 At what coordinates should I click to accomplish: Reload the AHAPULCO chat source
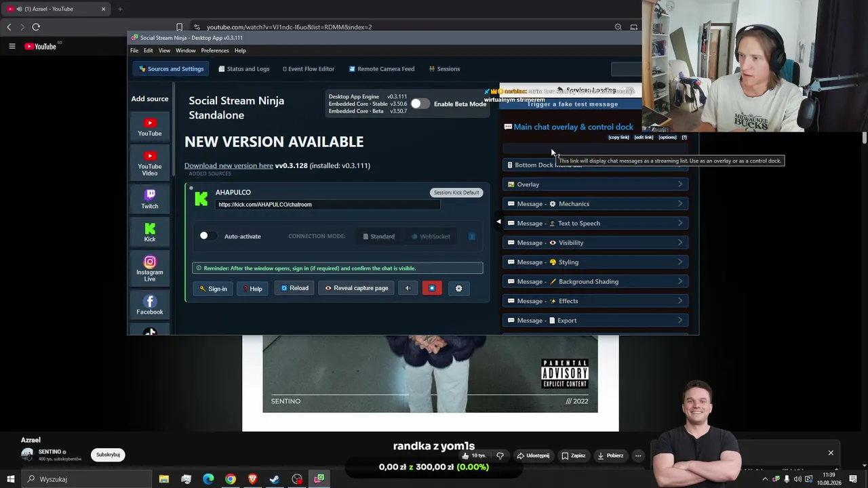[x=294, y=288]
